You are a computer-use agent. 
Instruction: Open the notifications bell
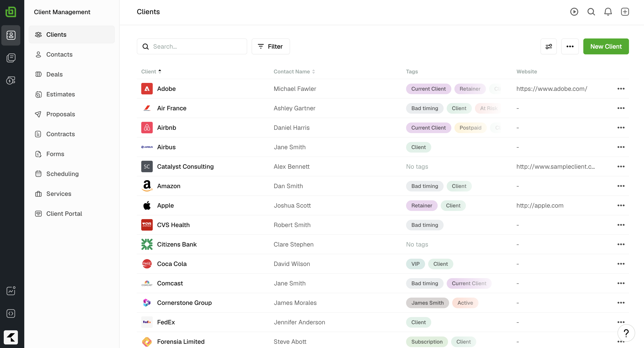click(608, 12)
